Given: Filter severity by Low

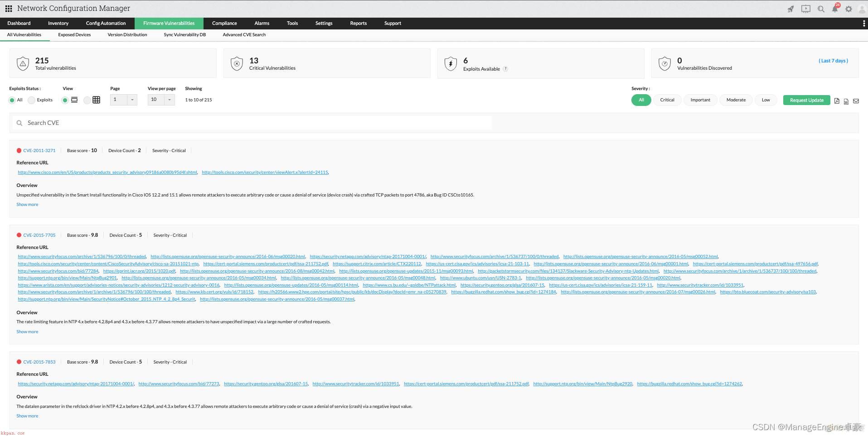Looking at the screenshot, I should (x=766, y=100).
